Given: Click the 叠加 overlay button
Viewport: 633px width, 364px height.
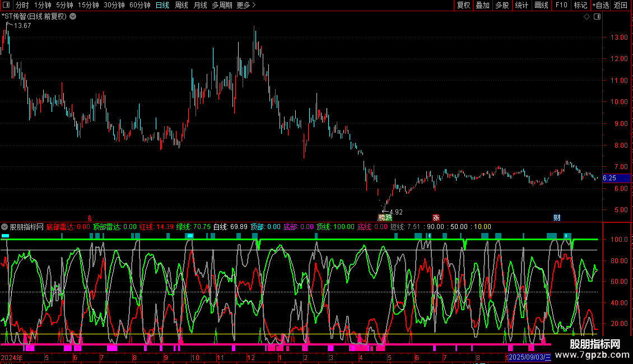Looking at the screenshot, I should click(x=483, y=5).
